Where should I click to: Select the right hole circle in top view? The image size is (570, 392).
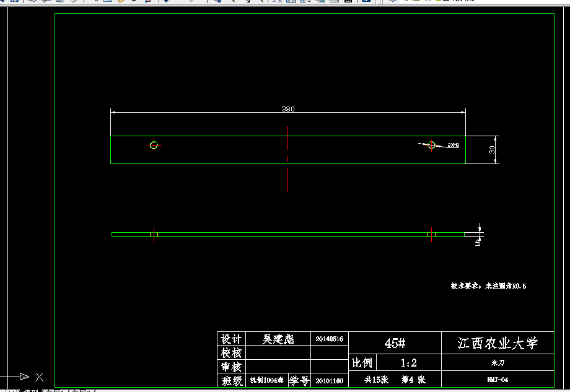431,145
